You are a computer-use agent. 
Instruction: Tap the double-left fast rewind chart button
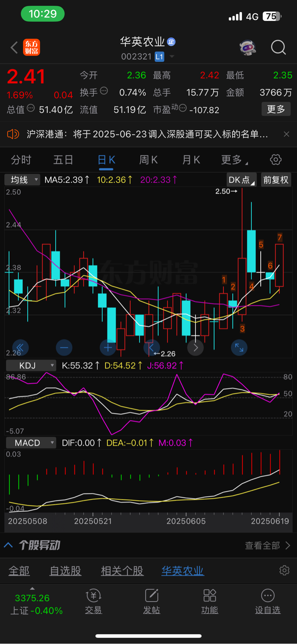20,348
